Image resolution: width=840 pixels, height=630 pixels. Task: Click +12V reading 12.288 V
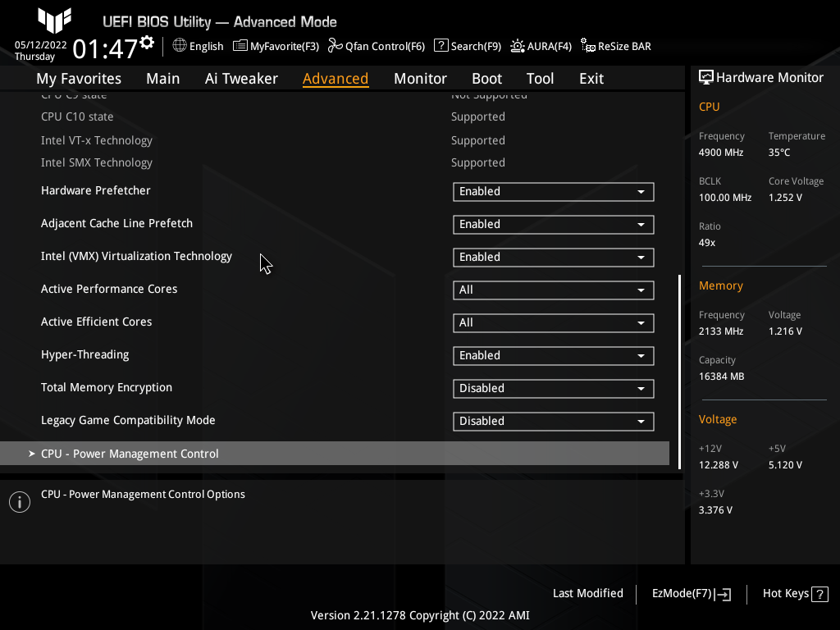click(x=719, y=465)
